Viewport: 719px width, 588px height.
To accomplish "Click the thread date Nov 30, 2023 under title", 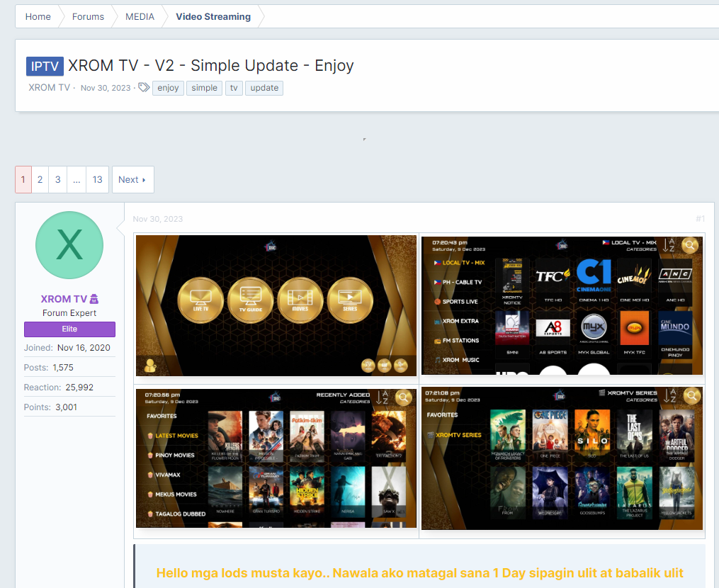I will click(x=106, y=88).
